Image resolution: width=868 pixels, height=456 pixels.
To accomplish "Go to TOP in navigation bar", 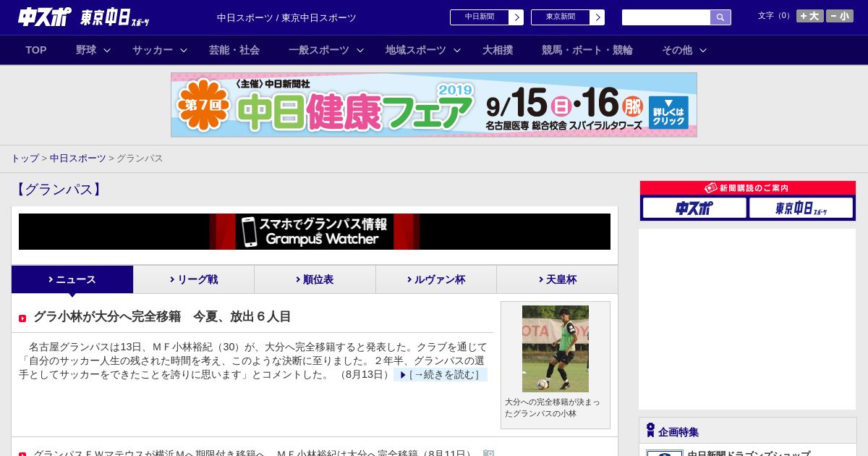I will coord(36,50).
